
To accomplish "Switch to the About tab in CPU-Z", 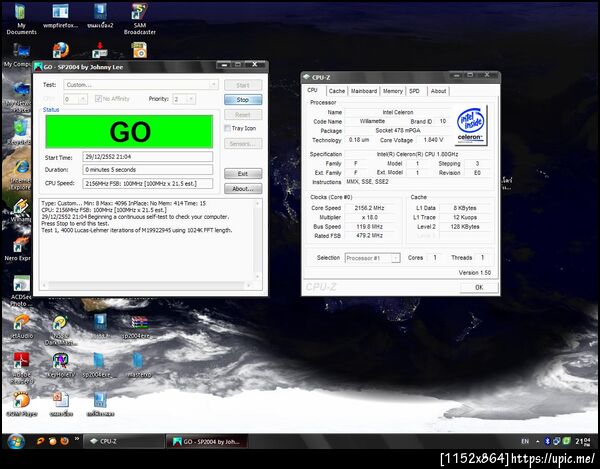I will click(438, 91).
